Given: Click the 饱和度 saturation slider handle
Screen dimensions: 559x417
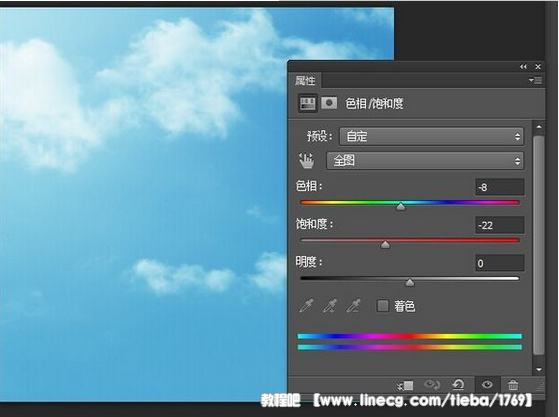Looking at the screenshot, I should coord(385,244).
